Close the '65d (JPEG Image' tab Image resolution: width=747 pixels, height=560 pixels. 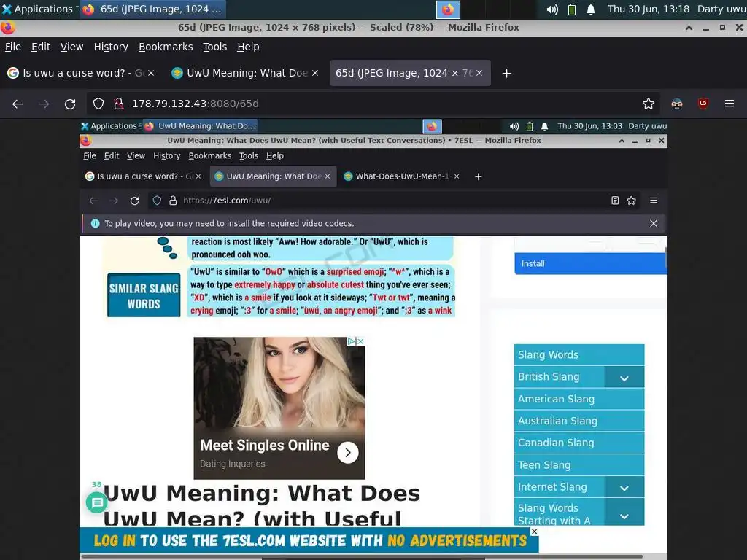tap(479, 73)
